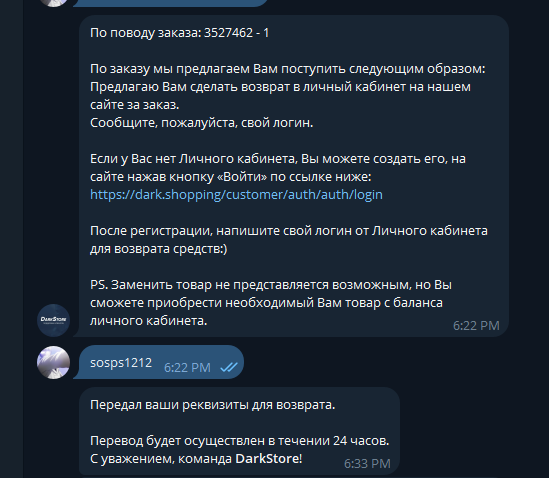
Task: Open the dark.shopping login link
Action: pyautogui.click(x=236, y=194)
